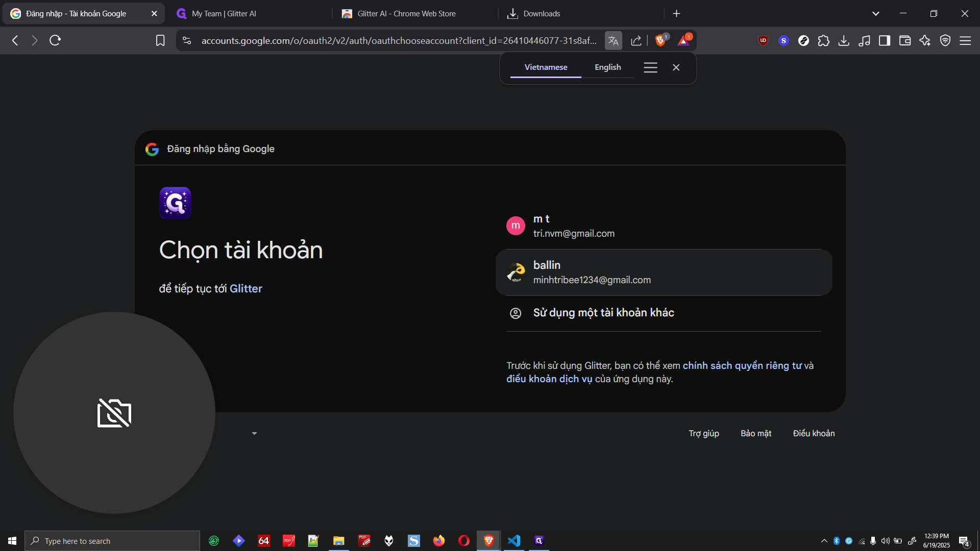Bookmark this page with the bookmark icon
The width and height of the screenshot is (980, 551).
(160, 41)
